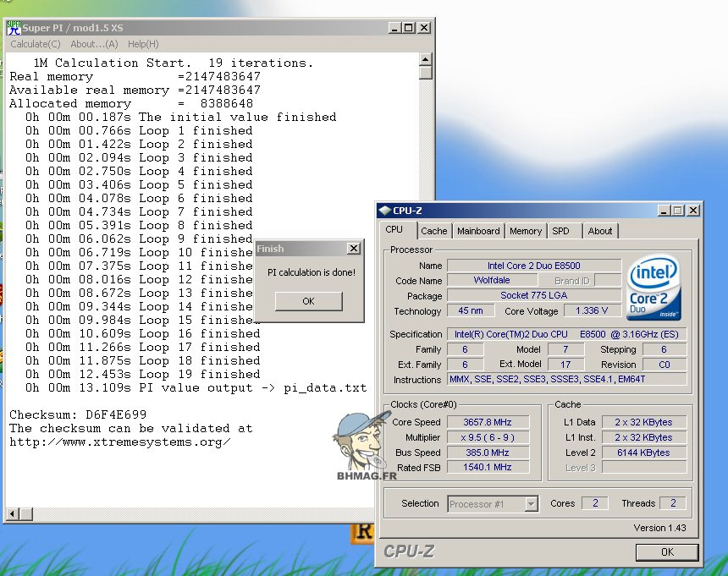
Task: Open the About...(A) menu in Super PI
Action: point(94,44)
